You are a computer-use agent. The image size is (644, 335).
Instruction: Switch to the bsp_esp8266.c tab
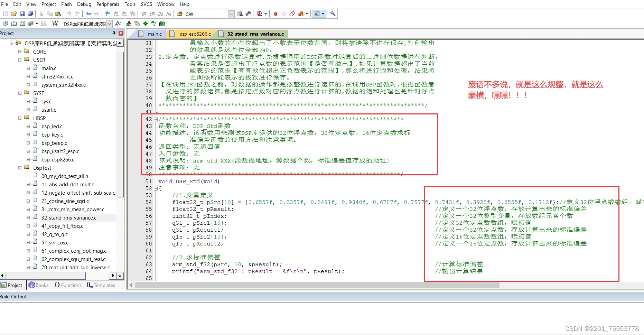tap(191, 34)
